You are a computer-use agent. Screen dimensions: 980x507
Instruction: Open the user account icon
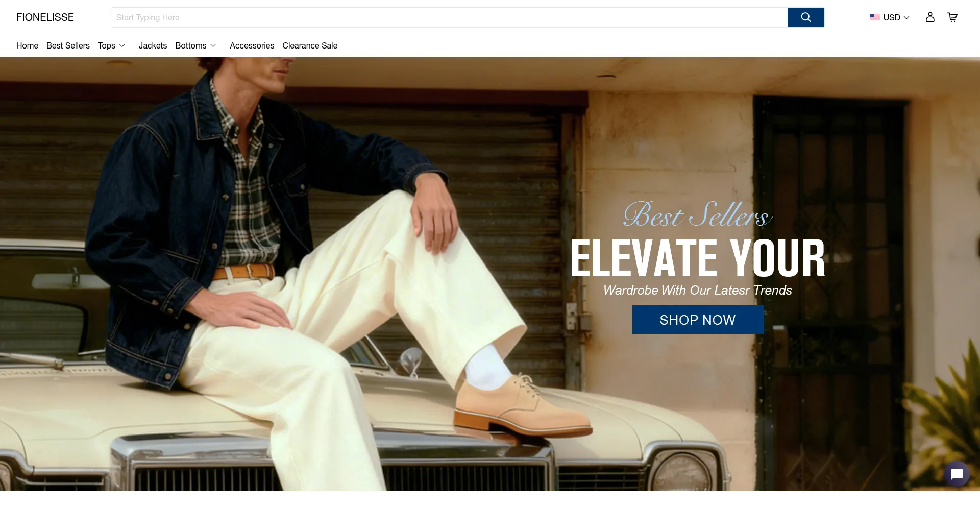coord(930,17)
